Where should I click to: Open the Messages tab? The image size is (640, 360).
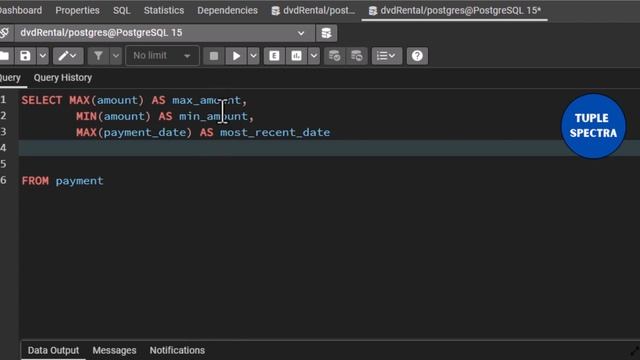click(x=114, y=350)
